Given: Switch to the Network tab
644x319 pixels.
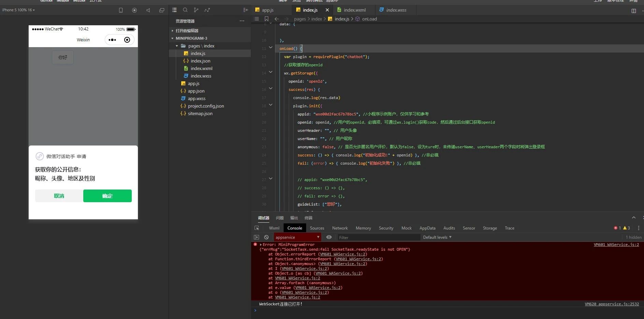Looking at the screenshot, I should [x=340, y=228].
